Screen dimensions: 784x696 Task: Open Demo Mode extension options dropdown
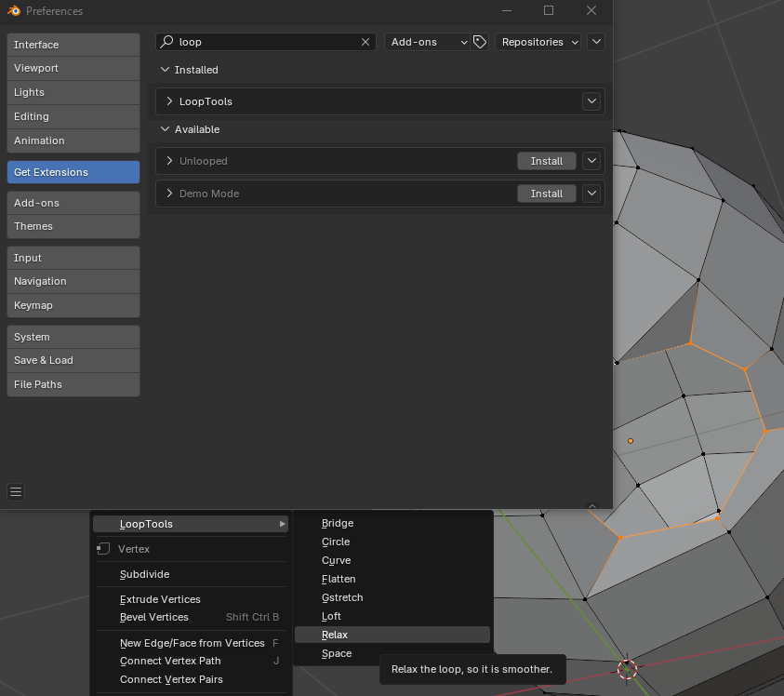[x=591, y=194]
